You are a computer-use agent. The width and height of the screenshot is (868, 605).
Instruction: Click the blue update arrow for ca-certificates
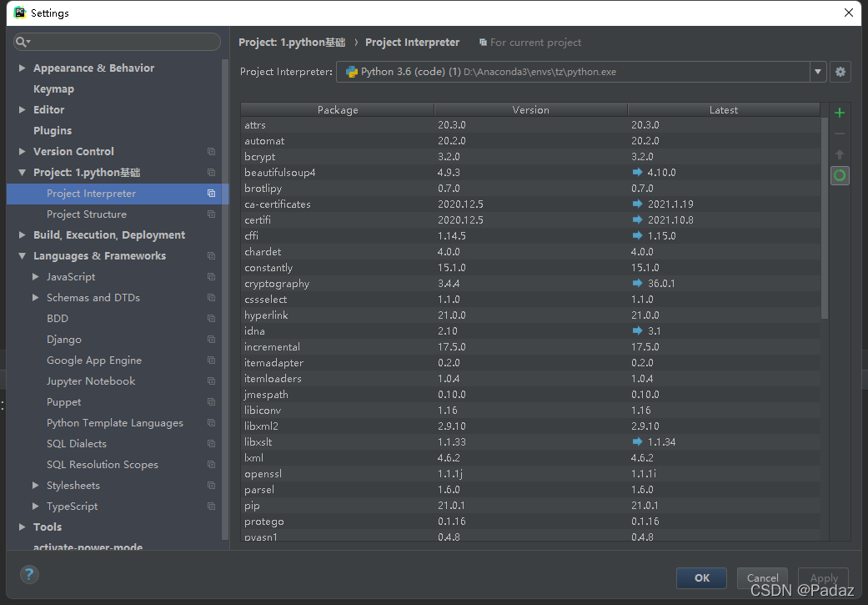637,204
